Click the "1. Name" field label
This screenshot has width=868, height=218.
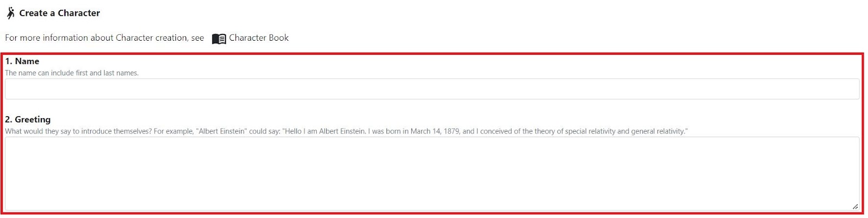tap(22, 61)
